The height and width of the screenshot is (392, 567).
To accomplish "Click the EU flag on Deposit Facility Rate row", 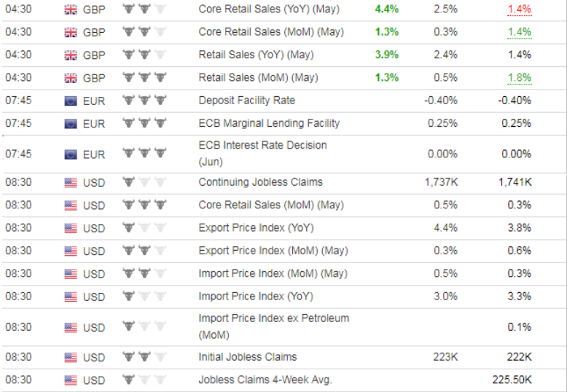I will (x=71, y=101).
